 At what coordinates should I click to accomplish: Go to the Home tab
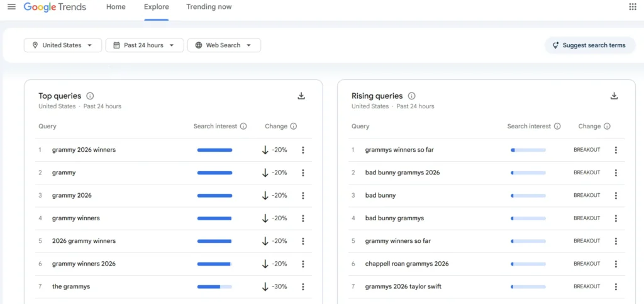(x=116, y=7)
